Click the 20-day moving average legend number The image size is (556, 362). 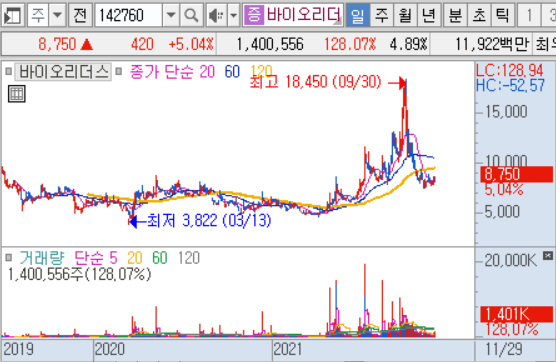pyautogui.click(x=207, y=72)
